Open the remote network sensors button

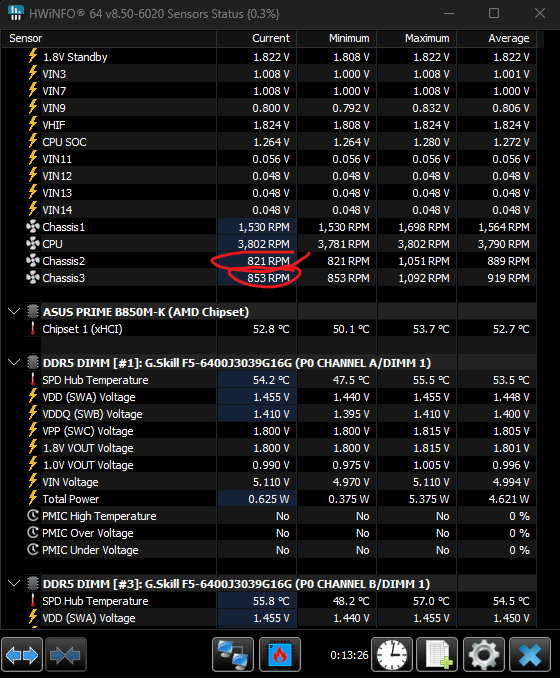pyautogui.click(x=233, y=655)
